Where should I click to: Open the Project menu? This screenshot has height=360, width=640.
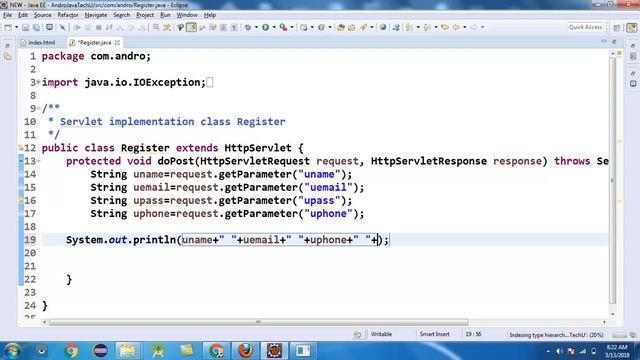click(145, 15)
